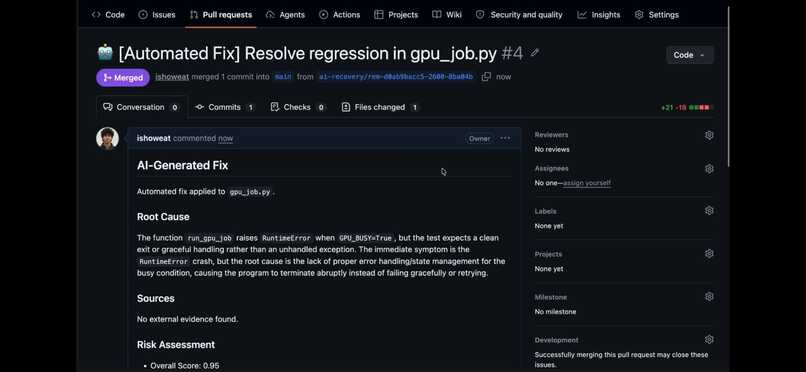This screenshot has height=372, width=806.
Task: Click the ishoweat author link in merge line
Action: pyautogui.click(x=172, y=77)
